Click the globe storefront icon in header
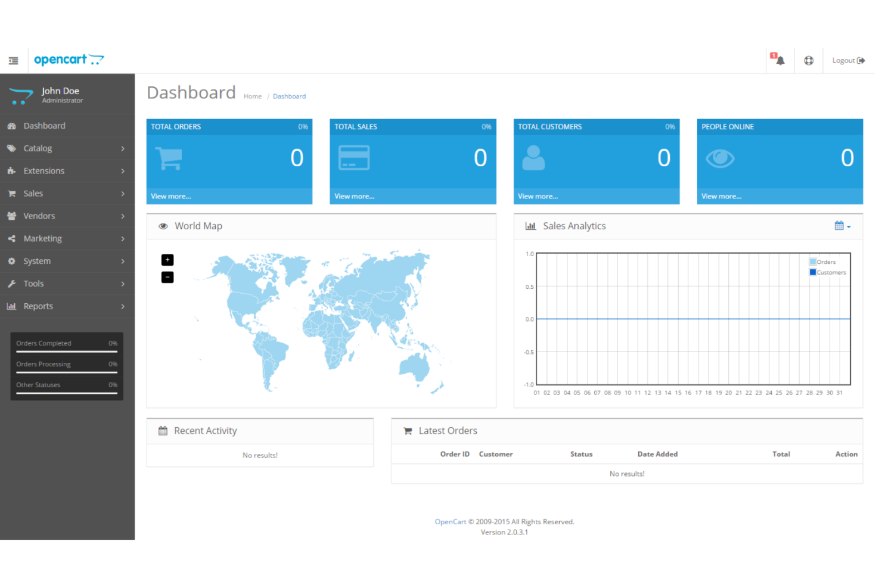882x588 pixels. pos(809,60)
